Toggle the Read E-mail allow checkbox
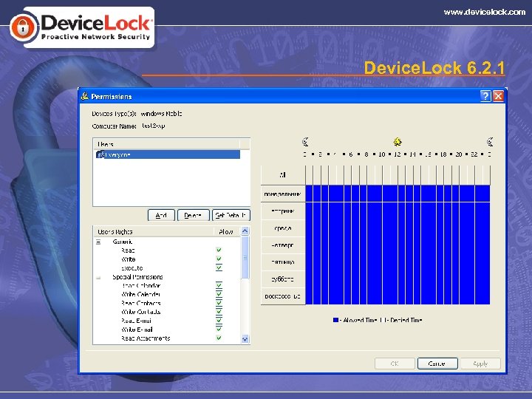 tap(219, 320)
